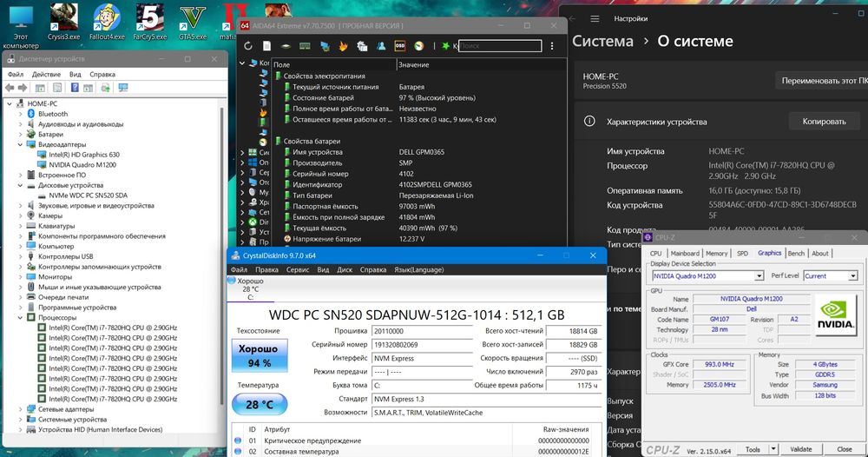
Task: Switch to the About tab in CPU-Z
Action: coord(820,253)
